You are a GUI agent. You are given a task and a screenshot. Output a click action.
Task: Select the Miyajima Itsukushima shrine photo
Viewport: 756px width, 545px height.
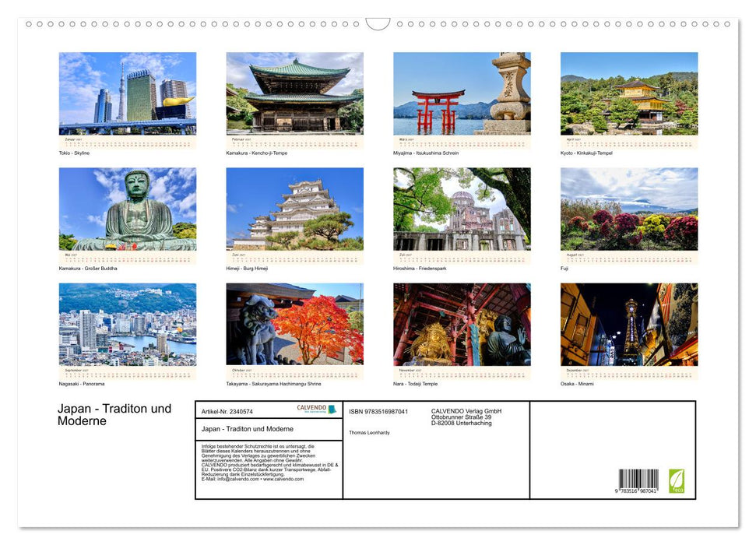(x=462, y=93)
